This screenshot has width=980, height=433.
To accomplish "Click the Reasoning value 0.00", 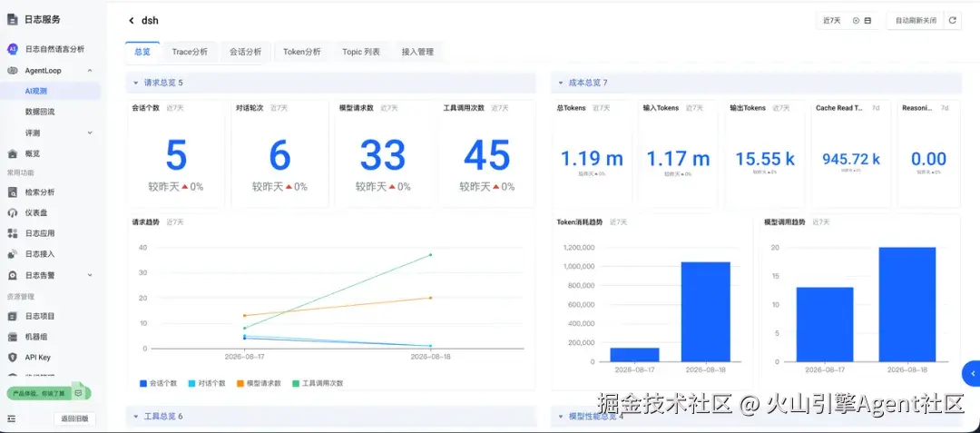I will point(928,159).
